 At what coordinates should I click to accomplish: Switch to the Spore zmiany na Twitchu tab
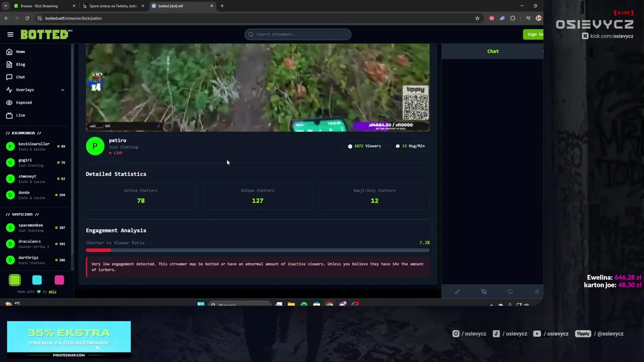(113, 6)
